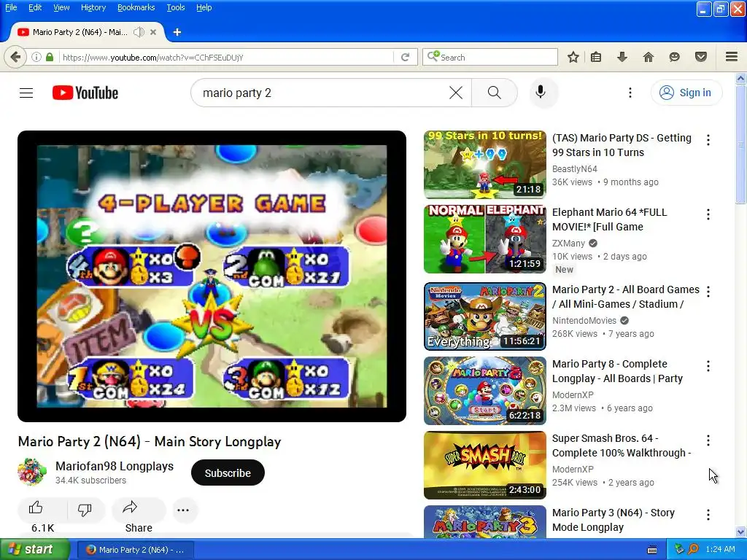The width and height of the screenshot is (747, 560).
Task: Subscribe to Mariofan98 Longplays
Action: click(x=228, y=472)
